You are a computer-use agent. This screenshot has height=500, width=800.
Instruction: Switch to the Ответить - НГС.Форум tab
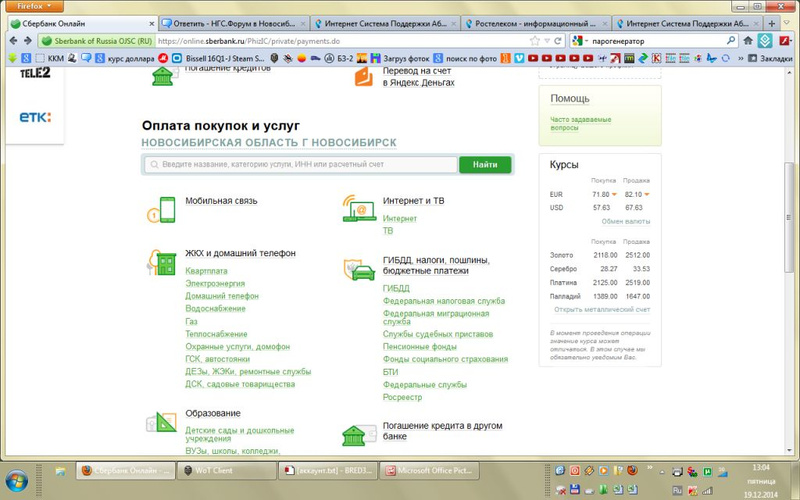[x=235, y=23]
